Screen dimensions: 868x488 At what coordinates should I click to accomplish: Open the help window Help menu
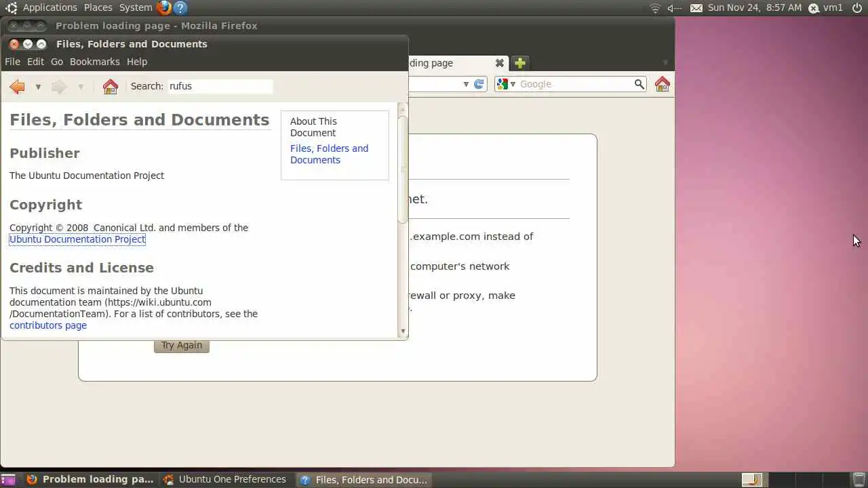(x=137, y=62)
